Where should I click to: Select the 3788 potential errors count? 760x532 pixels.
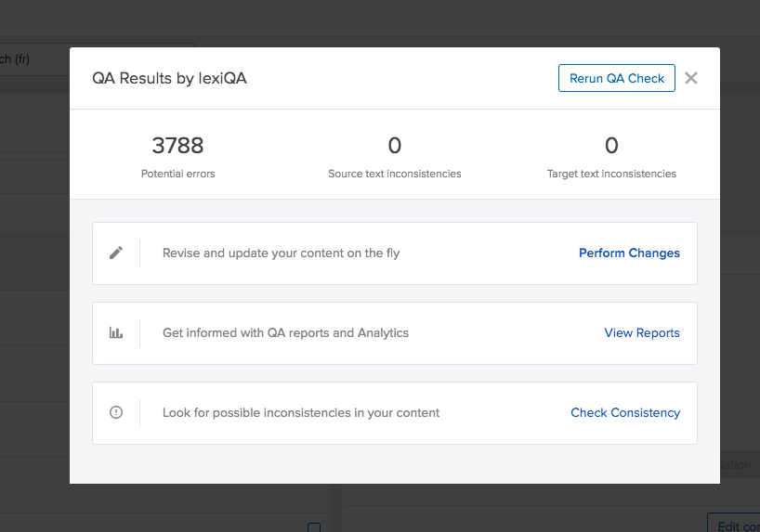(x=177, y=146)
